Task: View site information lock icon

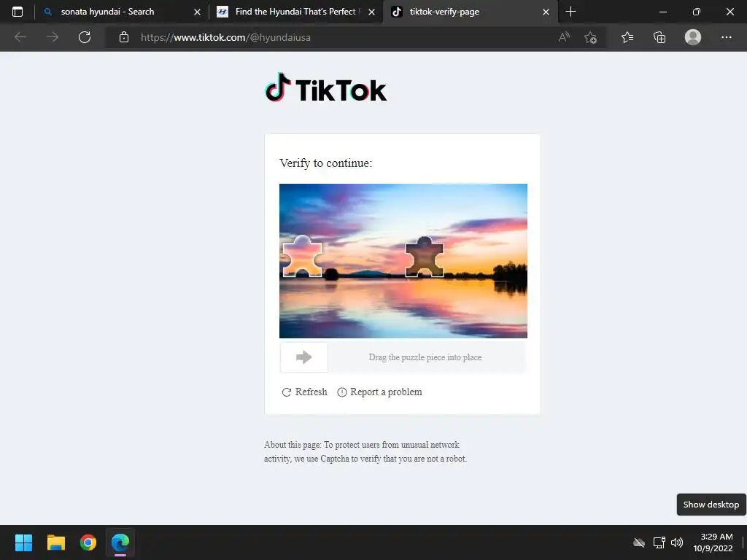Action: click(124, 37)
